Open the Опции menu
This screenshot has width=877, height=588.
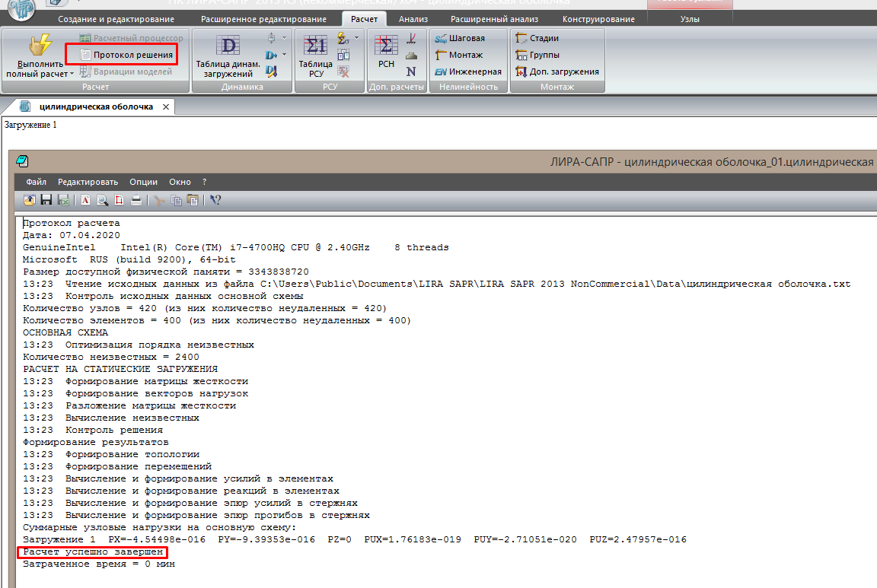pos(144,182)
